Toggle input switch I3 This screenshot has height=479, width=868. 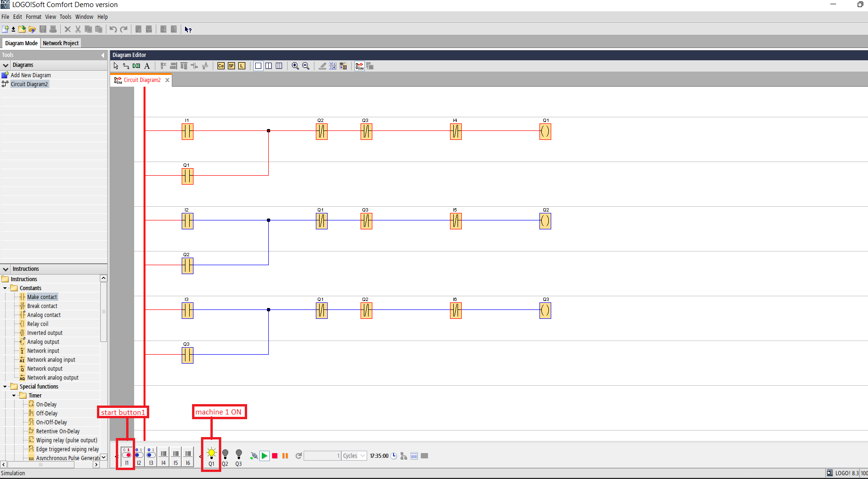(x=151, y=455)
